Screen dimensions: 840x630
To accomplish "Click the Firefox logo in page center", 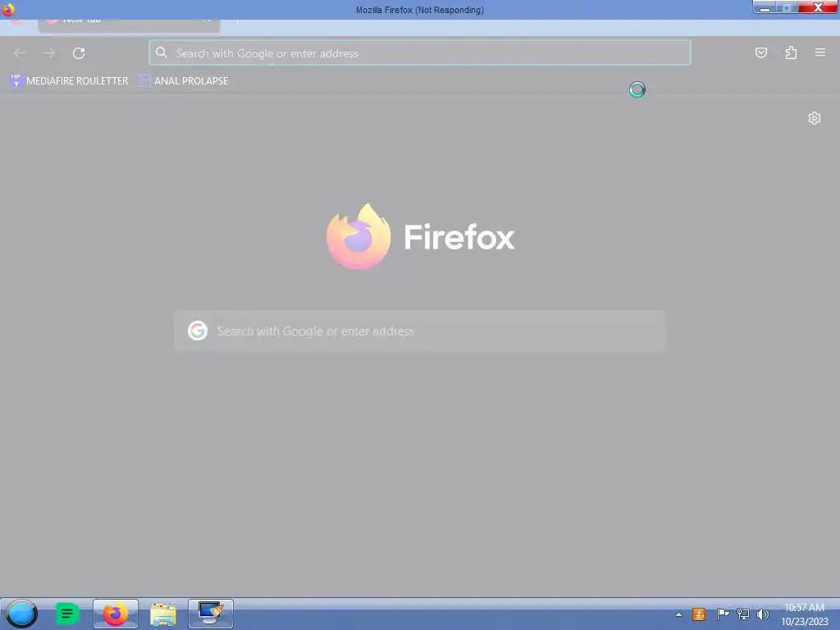I will point(358,236).
